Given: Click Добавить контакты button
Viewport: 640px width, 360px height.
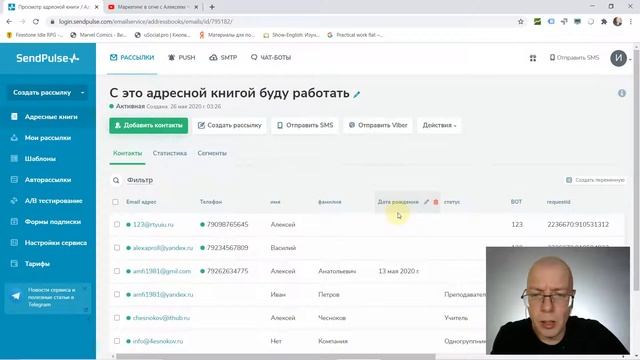Looking at the screenshot, I should point(149,125).
